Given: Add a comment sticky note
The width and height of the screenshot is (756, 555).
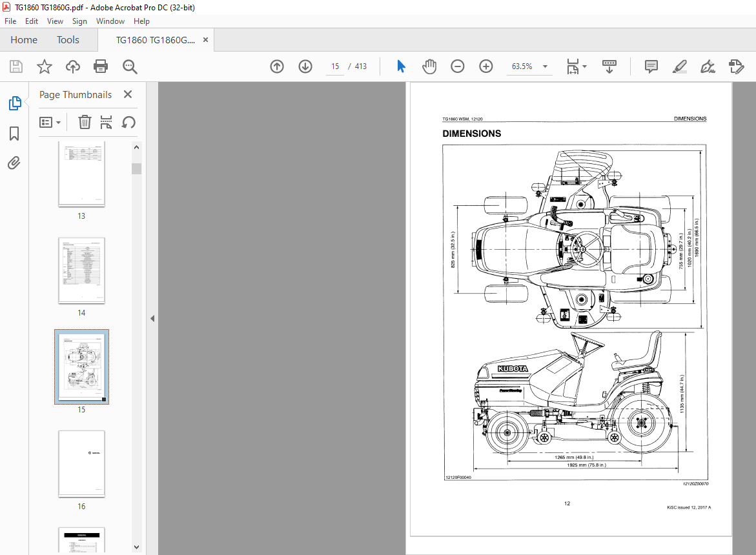Looking at the screenshot, I should click(x=651, y=66).
